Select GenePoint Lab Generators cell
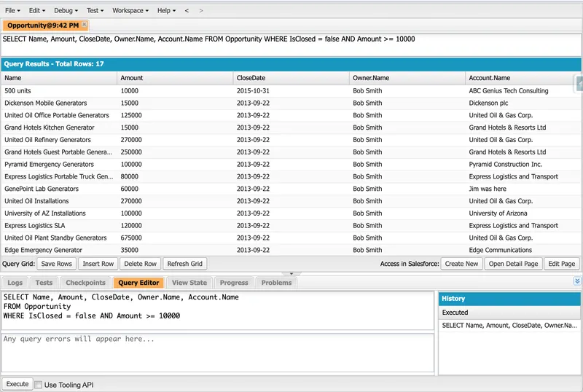Image resolution: width=583 pixels, height=392 pixels. point(59,189)
